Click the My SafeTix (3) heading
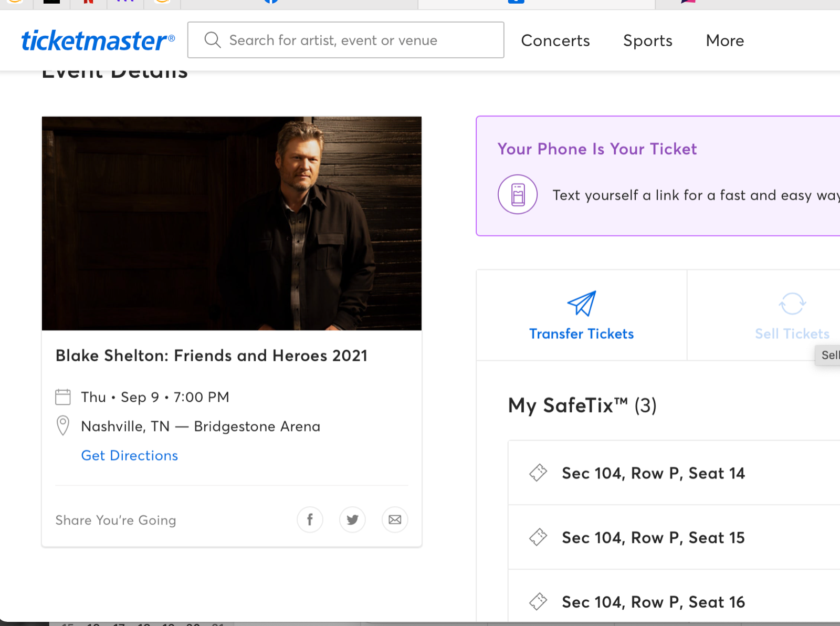 pyautogui.click(x=582, y=405)
